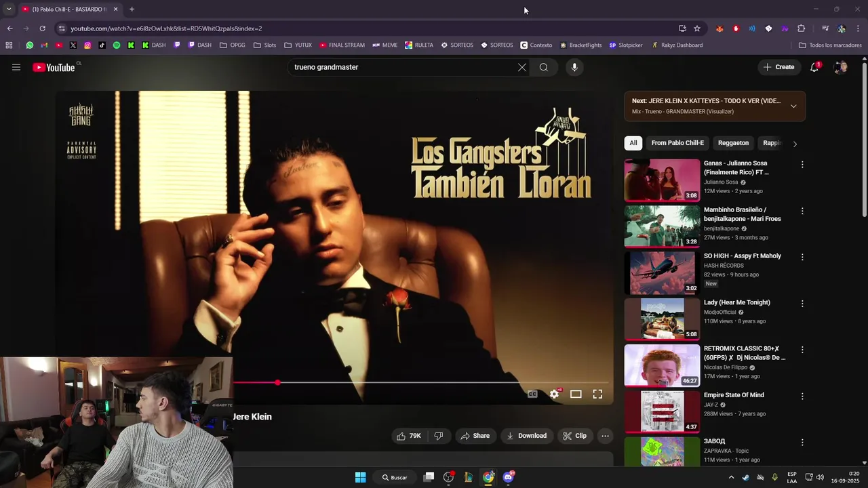Open the YouTube hamburger guide menu
868x488 pixels.
tap(16, 67)
